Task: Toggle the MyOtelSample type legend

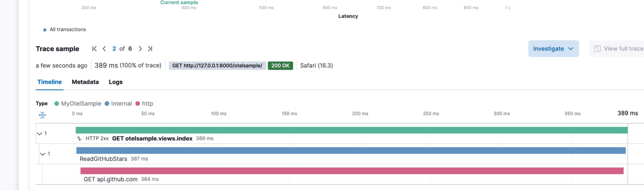Action: coord(78,104)
